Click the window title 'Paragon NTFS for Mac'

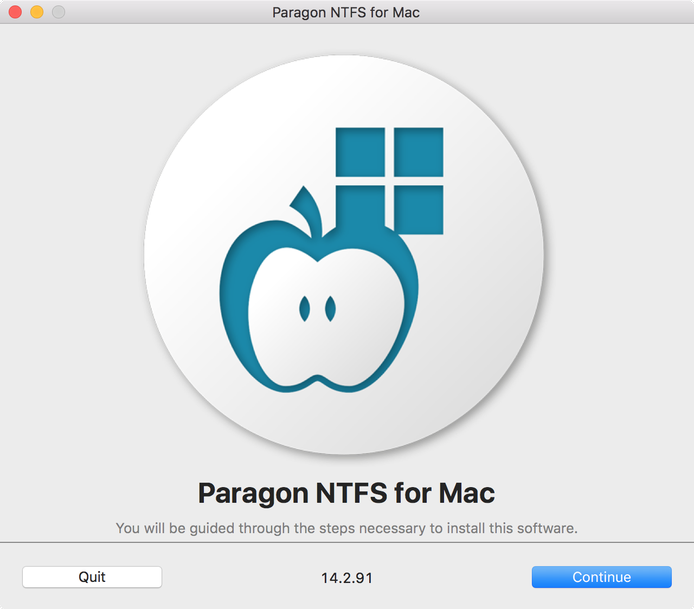(346, 12)
